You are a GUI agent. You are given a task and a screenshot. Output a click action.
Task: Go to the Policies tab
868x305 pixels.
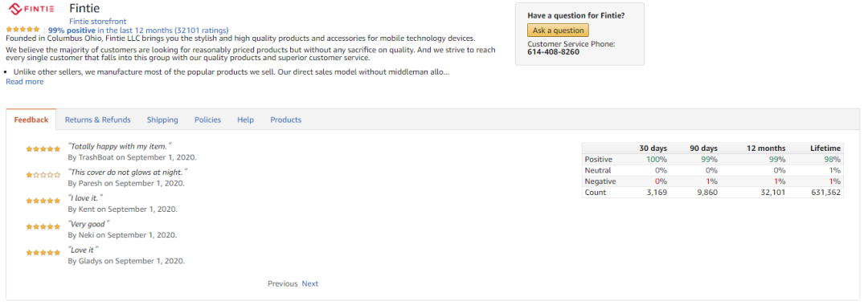(207, 120)
